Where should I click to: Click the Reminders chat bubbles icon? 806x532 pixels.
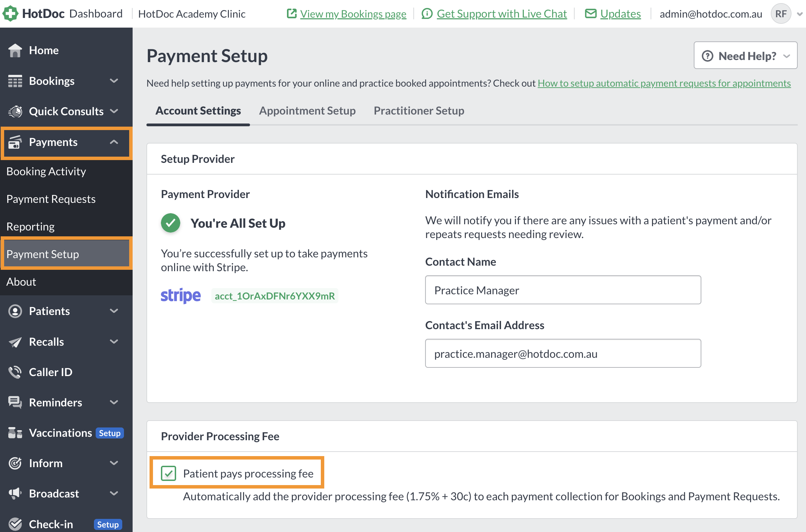point(15,403)
